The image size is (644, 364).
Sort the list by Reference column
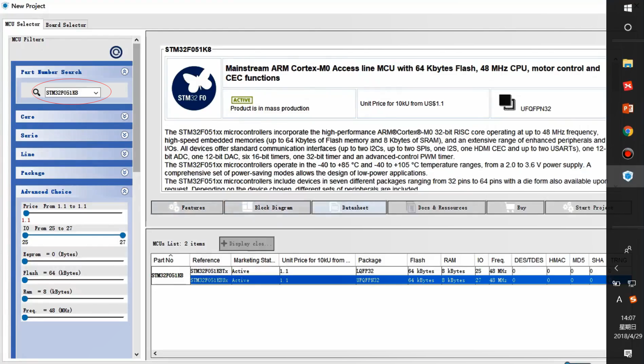pos(210,260)
